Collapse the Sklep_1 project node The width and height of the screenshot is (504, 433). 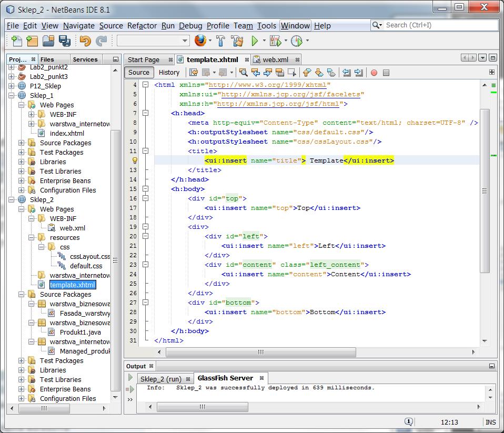click(x=12, y=95)
